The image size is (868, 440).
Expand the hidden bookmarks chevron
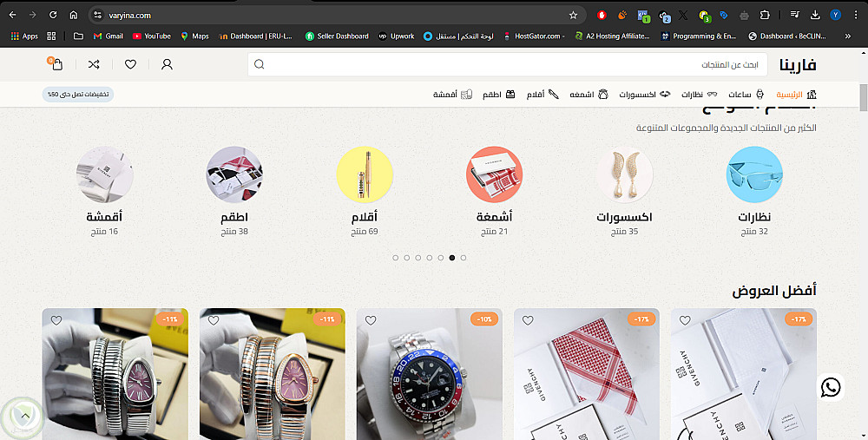[847, 36]
